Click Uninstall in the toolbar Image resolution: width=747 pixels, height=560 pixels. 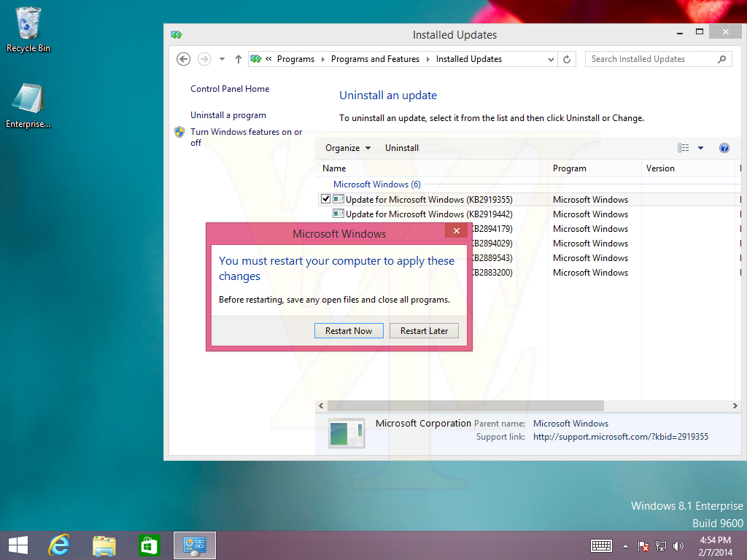[x=402, y=148]
